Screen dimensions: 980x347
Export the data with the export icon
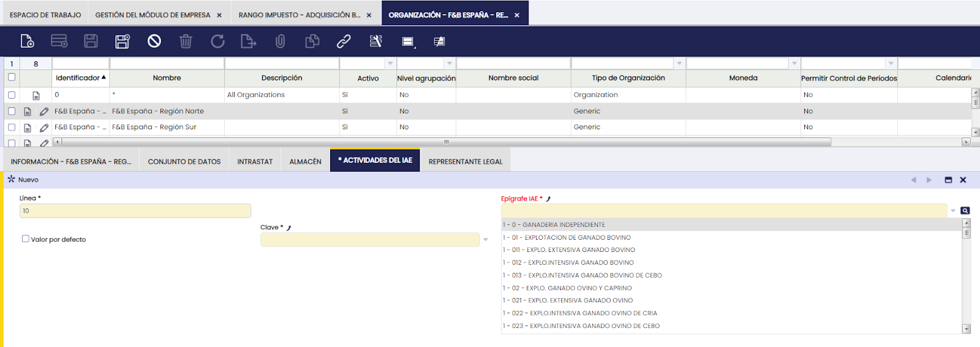tap(249, 41)
